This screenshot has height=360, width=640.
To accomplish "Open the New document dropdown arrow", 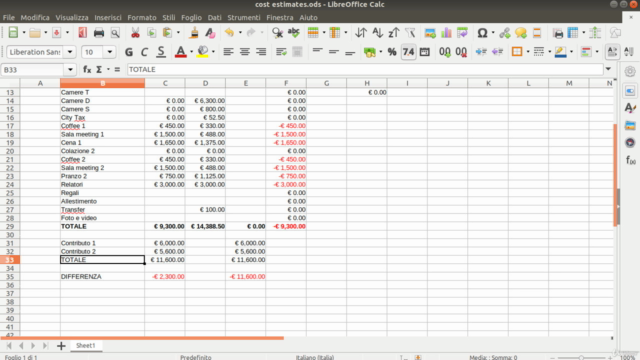I will (24, 33).
